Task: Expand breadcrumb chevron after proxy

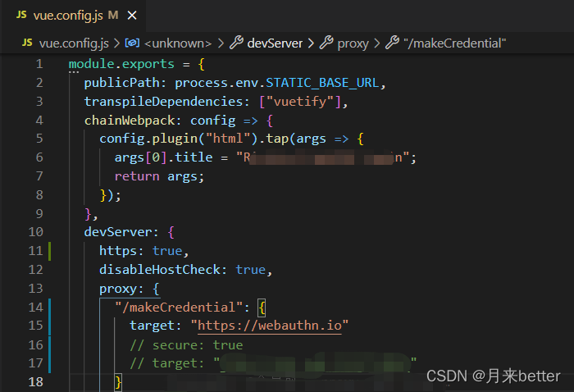Action: coord(377,43)
